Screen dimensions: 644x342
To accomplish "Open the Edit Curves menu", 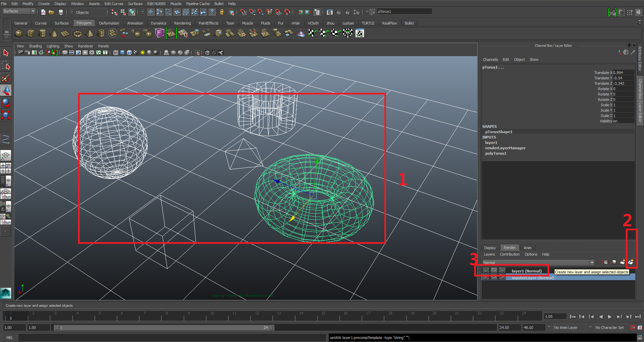I will (114, 4).
